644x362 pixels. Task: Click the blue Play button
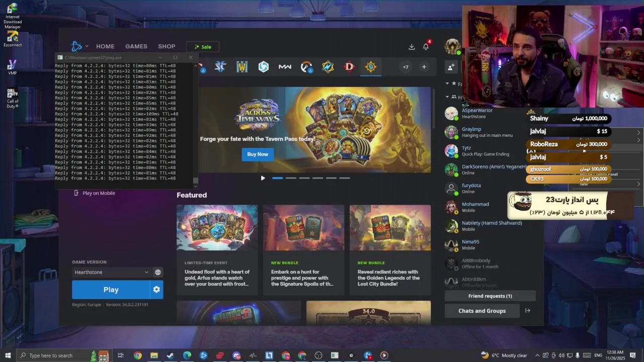pos(111,290)
